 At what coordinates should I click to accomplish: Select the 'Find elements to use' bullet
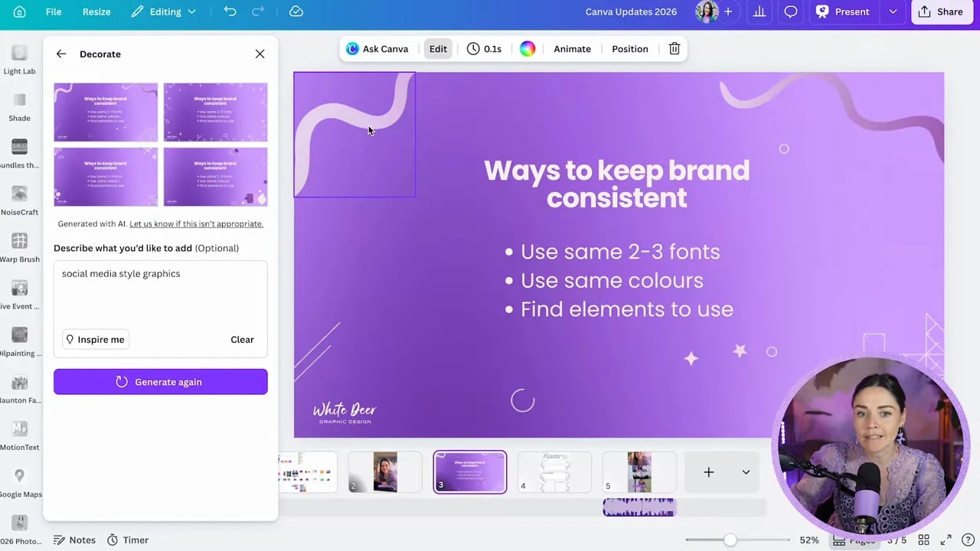(x=619, y=309)
